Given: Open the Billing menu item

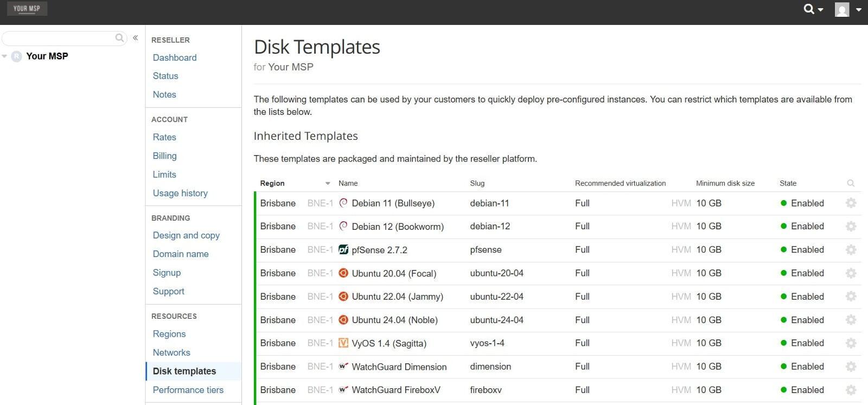Looking at the screenshot, I should coord(164,156).
